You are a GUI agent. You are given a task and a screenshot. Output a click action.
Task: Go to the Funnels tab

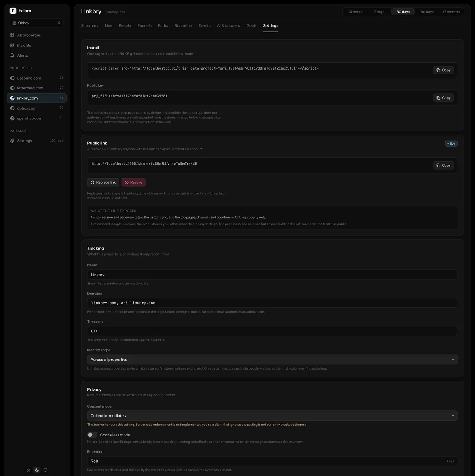[144, 25]
